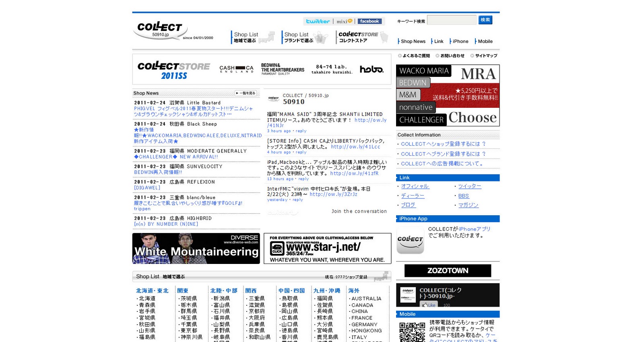Click Join the conversation link
Image resolution: width=644 pixels, height=342 pixels.
tap(359, 211)
